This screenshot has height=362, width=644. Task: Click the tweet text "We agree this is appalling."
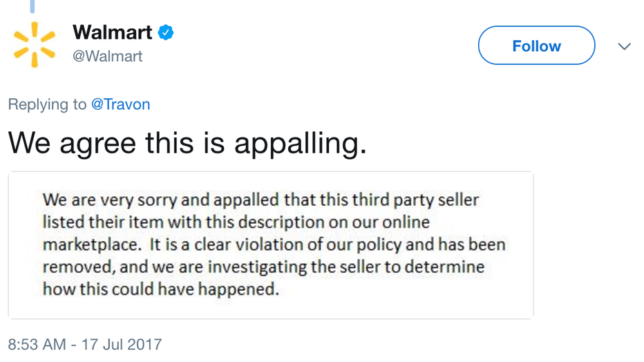click(x=187, y=144)
